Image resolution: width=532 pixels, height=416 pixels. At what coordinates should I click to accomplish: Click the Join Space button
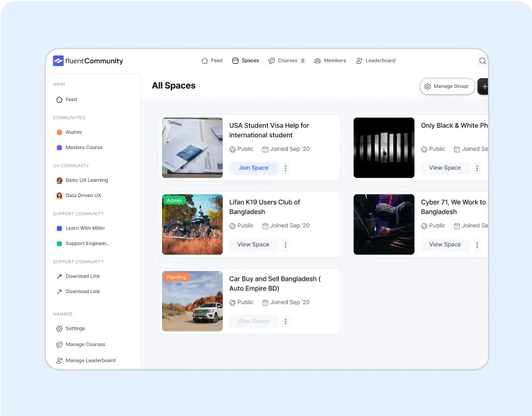tap(253, 168)
